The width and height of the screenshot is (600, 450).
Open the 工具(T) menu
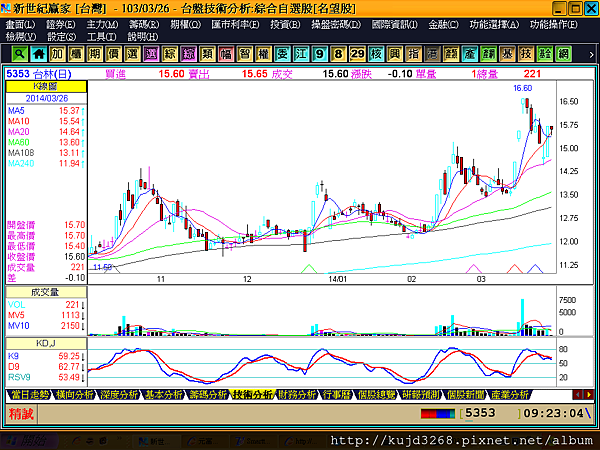[x=101, y=37]
